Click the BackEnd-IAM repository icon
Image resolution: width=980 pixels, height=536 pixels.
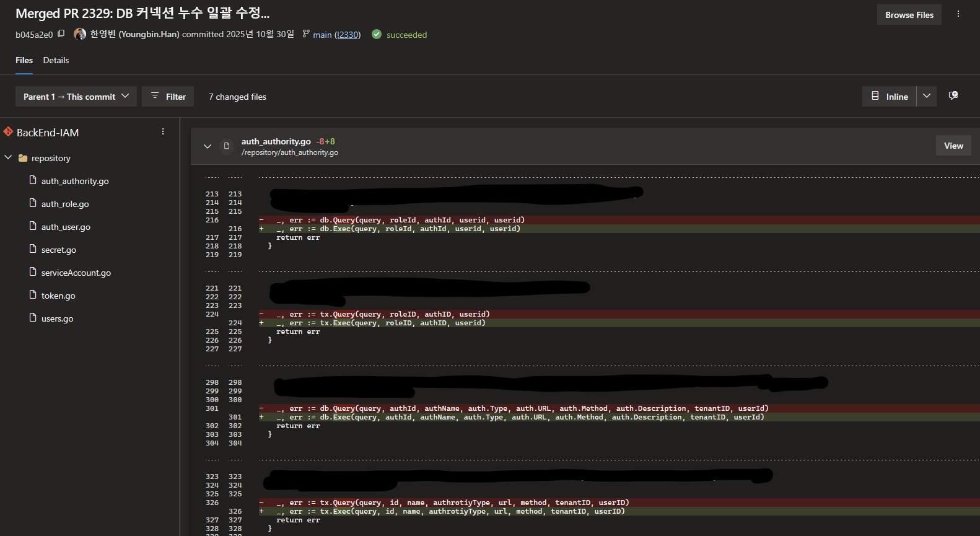pyautogui.click(x=8, y=132)
